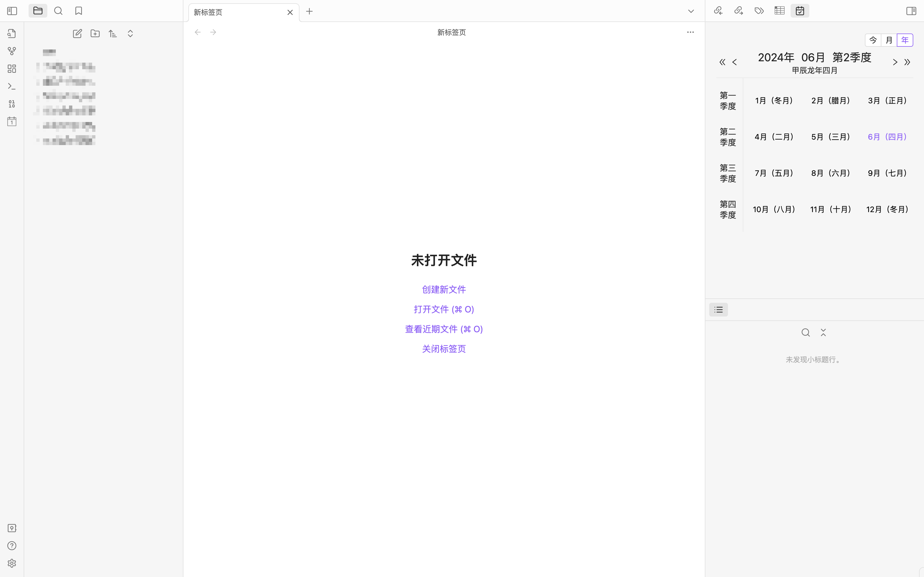Click the 创建新文件 link
Screen dimensions: 924x577
(444, 289)
